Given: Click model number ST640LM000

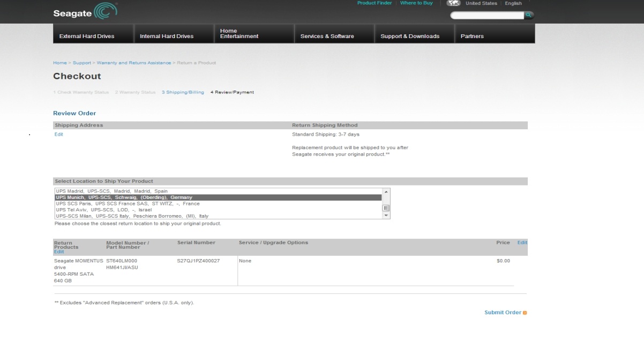Looking at the screenshot, I should [x=122, y=261].
